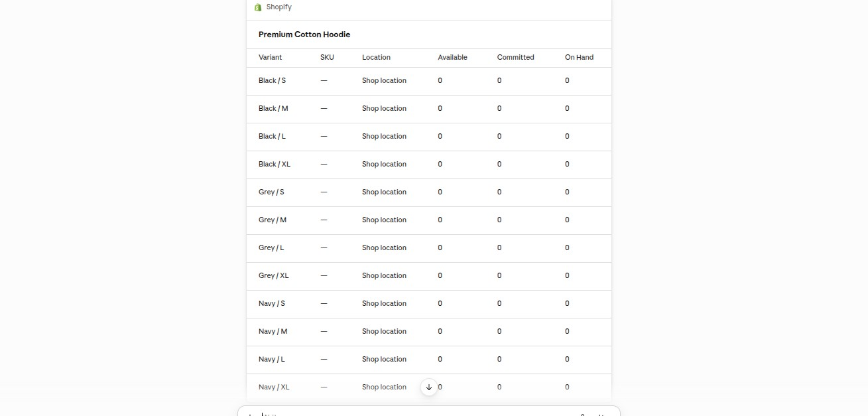Select the "Grey / L" variant cell
The image size is (868, 416).
coord(271,248)
